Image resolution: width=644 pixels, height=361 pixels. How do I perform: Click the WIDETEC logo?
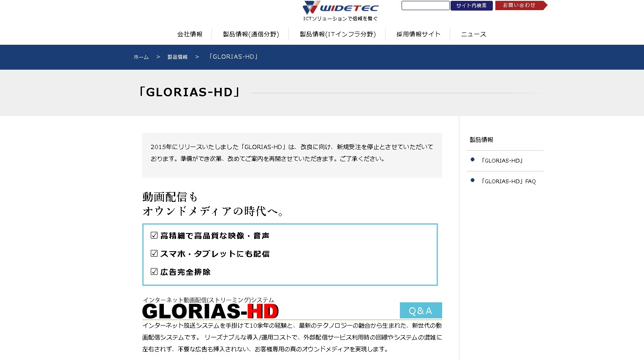click(340, 8)
